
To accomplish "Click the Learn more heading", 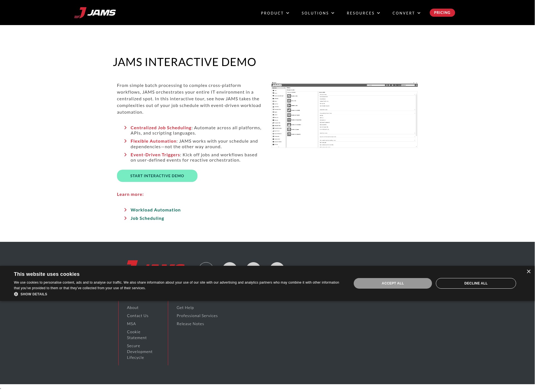I will (x=130, y=194).
